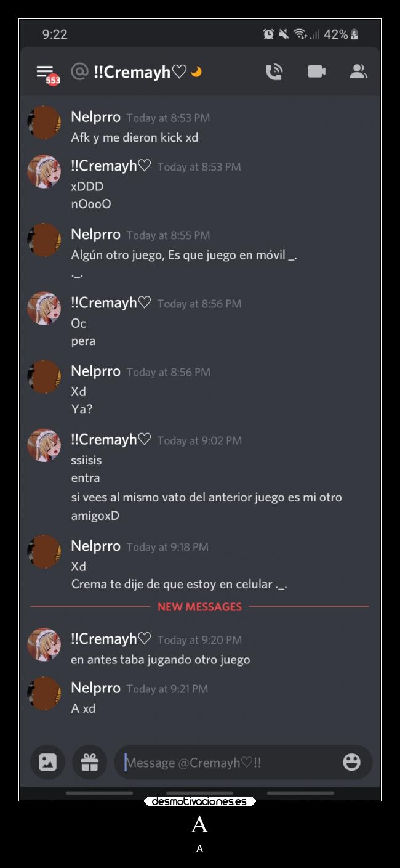Click the moon idle status icon

(x=196, y=72)
